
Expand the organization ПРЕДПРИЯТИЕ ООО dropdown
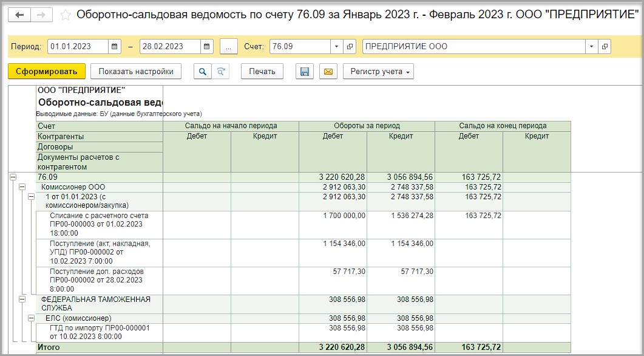click(x=591, y=46)
